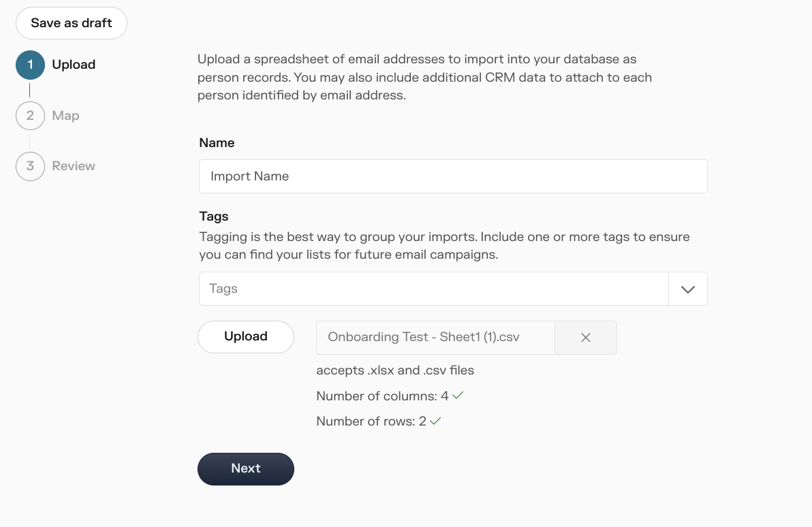Select step 1 Upload circle icon
The image size is (812, 527).
[x=30, y=65]
